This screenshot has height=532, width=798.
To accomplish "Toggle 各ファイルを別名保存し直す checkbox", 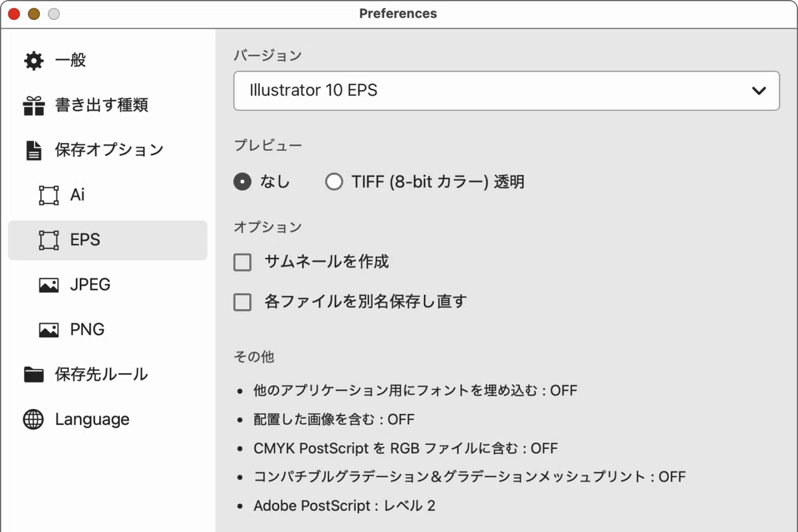I will (x=243, y=303).
